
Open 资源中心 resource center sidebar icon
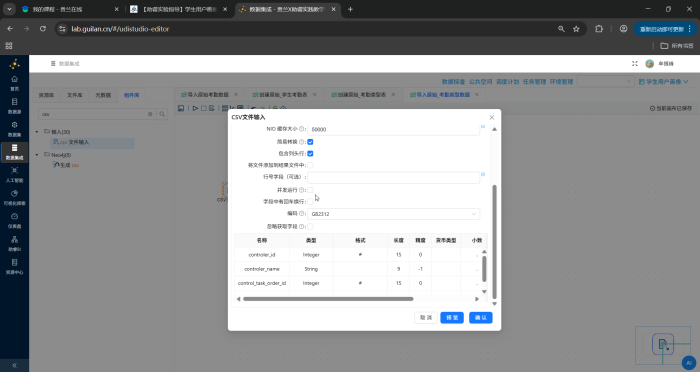14,266
